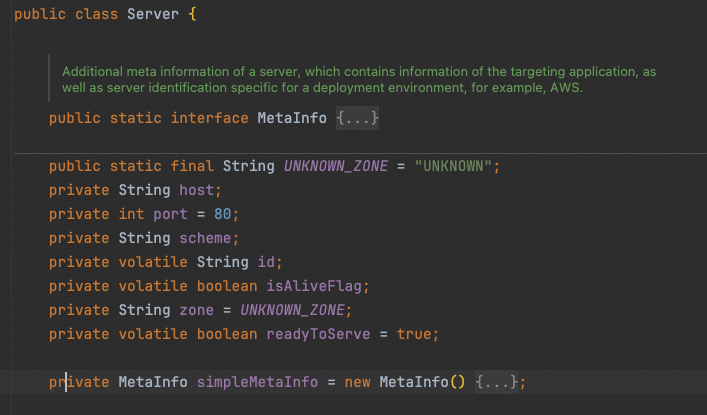Click UNKNOWN_ZONE reference in zone assignment
The height and width of the screenshot is (415, 707).
point(294,310)
